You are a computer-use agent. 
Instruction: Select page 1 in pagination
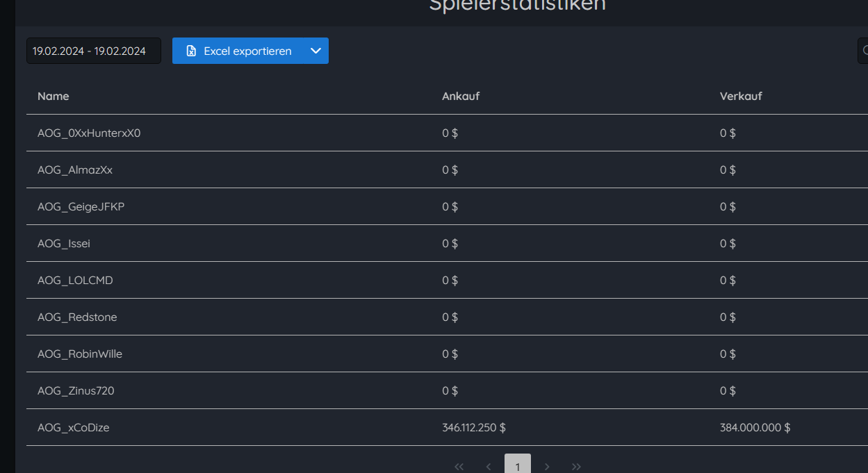coord(518,466)
